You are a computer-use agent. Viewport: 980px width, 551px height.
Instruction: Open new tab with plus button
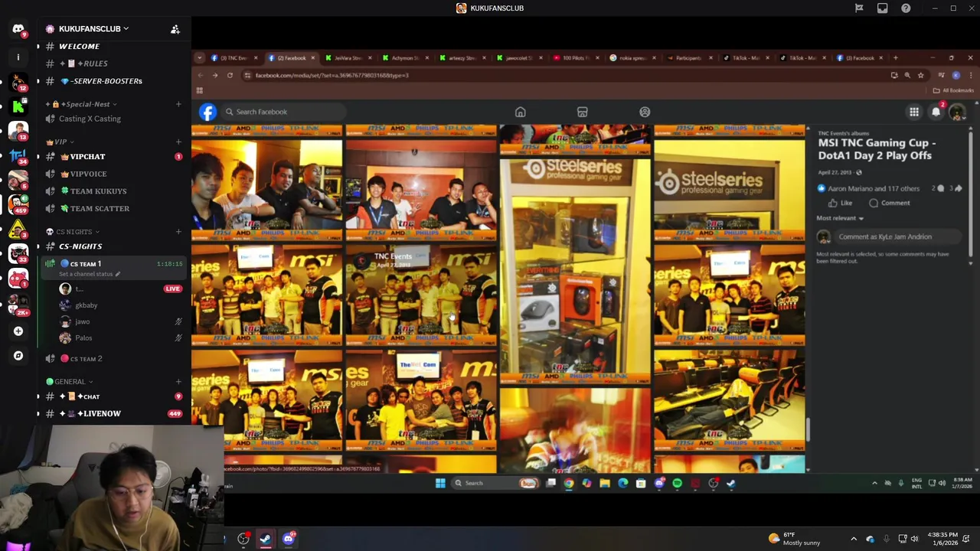895,57
